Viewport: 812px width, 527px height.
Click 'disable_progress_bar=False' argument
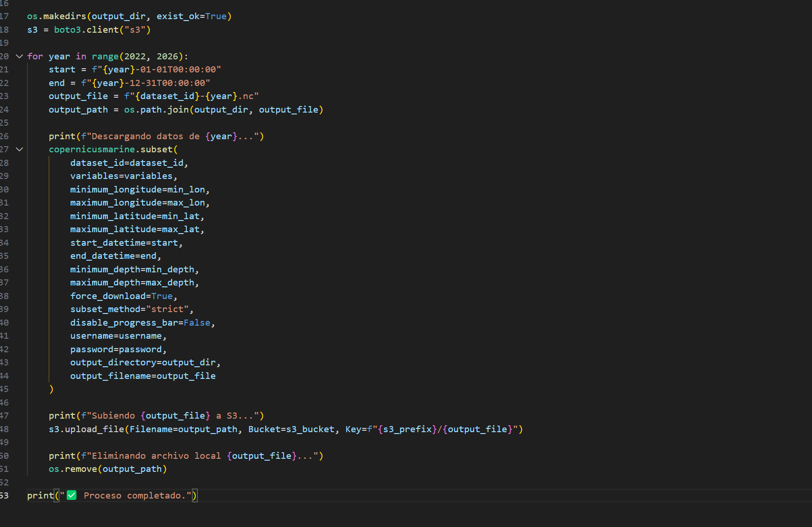click(141, 322)
